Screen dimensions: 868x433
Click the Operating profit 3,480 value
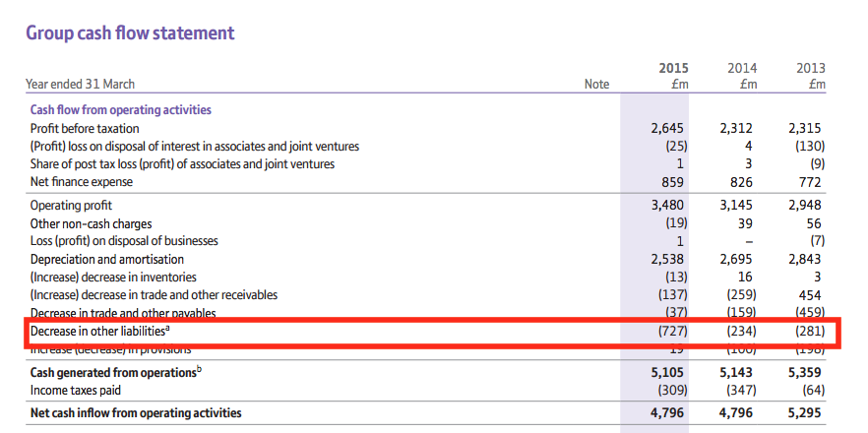tap(668, 206)
